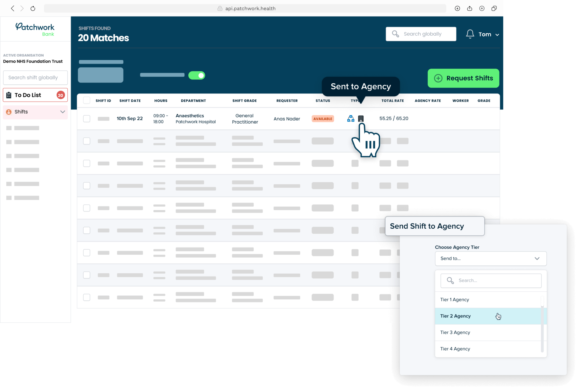Click the search icon inside the agency search box

pyautogui.click(x=451, y=280)
